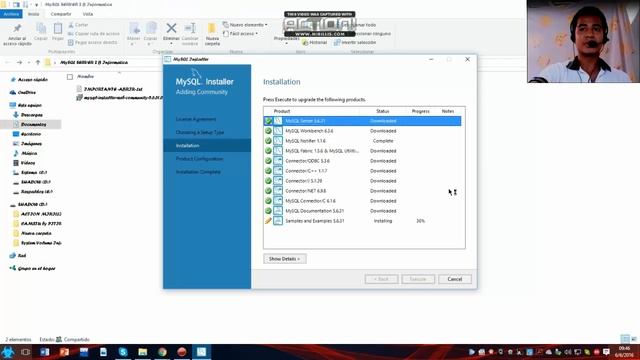Screen dimensions: 640x360
Task: Open Chrome from the taskbar
Action: click(x=162, y=352)
